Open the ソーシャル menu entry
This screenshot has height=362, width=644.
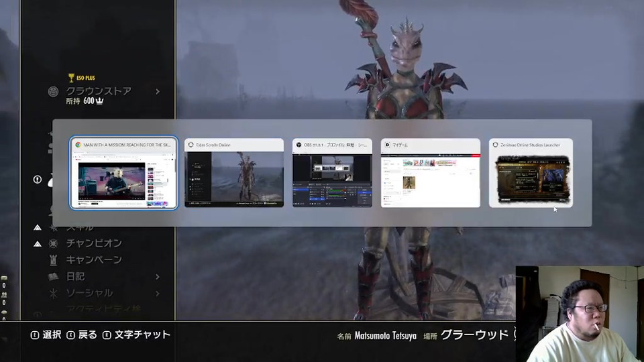tap(89, 293)
